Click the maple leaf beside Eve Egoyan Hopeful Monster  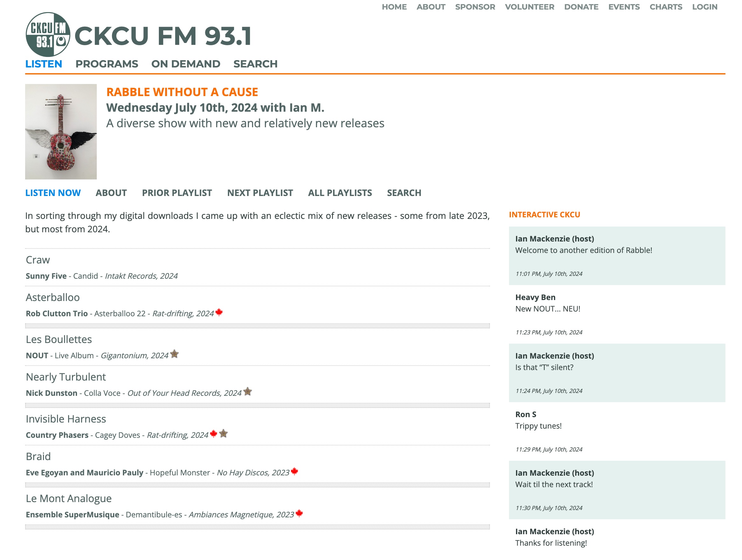coord(294,471)
